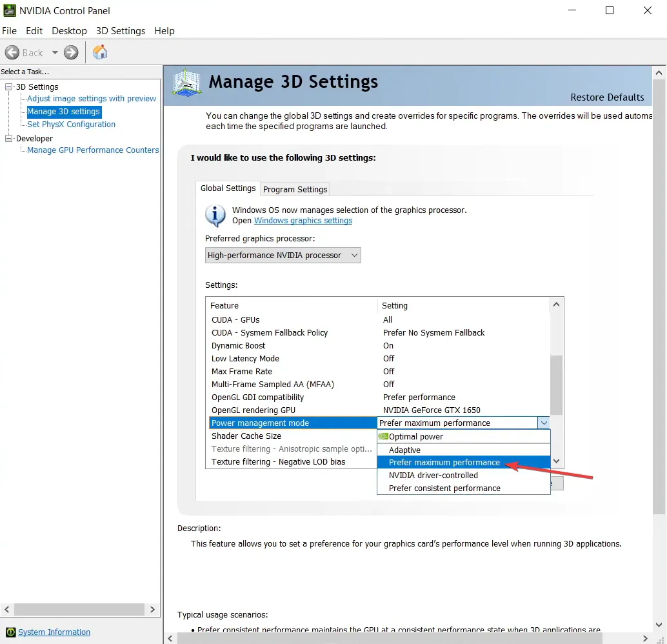Viewport: 667px width, 644px height.
Task: Select Texture filtering - Negative LOD bias row
Action: coord(293,462)
